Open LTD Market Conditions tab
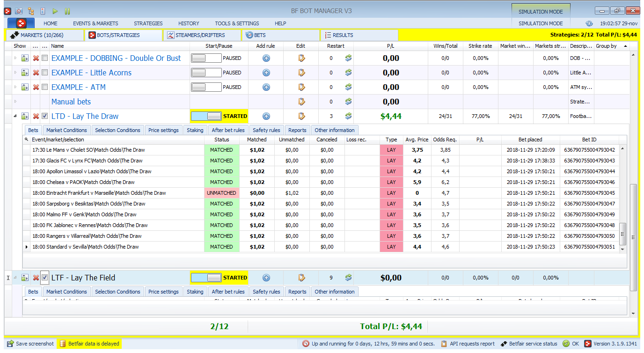The image size is (644, 353). 66,130
